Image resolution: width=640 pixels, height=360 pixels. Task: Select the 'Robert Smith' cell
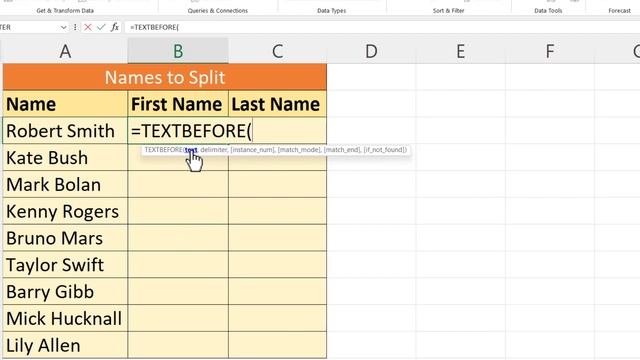coord(65,131)
